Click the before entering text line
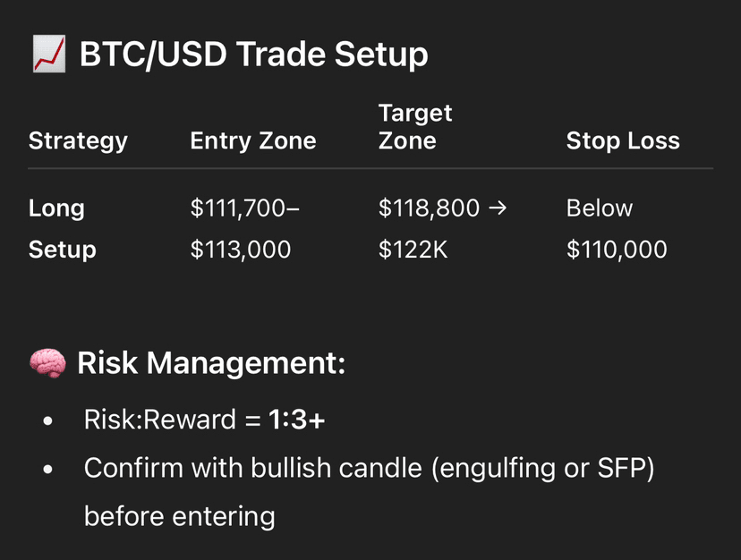The image size is (741, 560). [180, 516]
